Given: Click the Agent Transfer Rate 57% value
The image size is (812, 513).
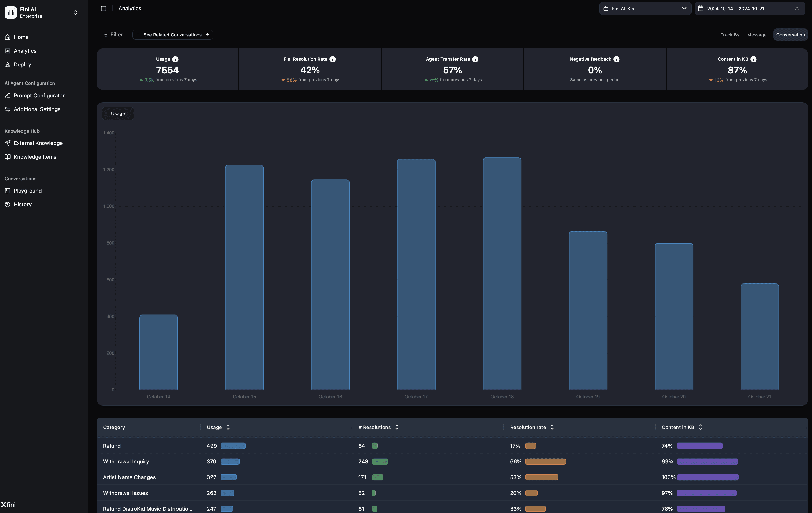Looking at the screenshot, I should click(452, 70).
